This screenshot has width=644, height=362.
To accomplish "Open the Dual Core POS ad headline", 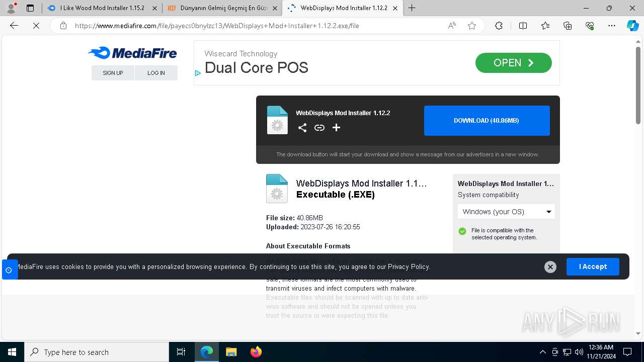I will (x=257, y=68).
